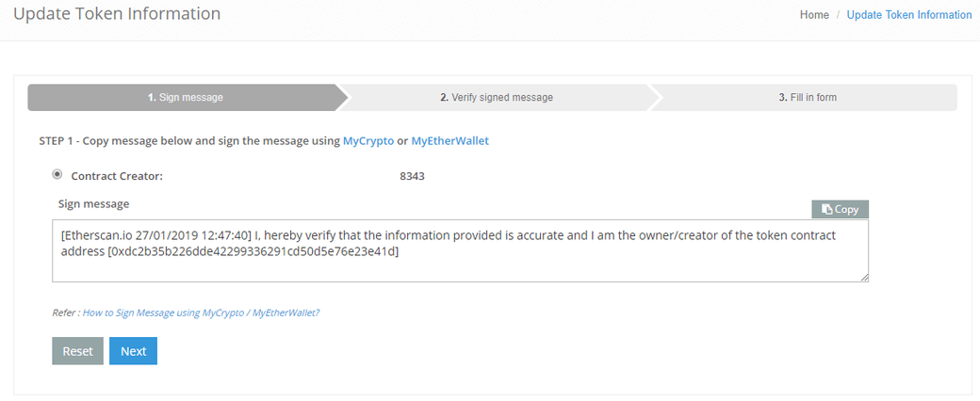Viewport: 980px width, 401px height.
Task: Open the MyEtherWallet link
Action: (449, 140)
